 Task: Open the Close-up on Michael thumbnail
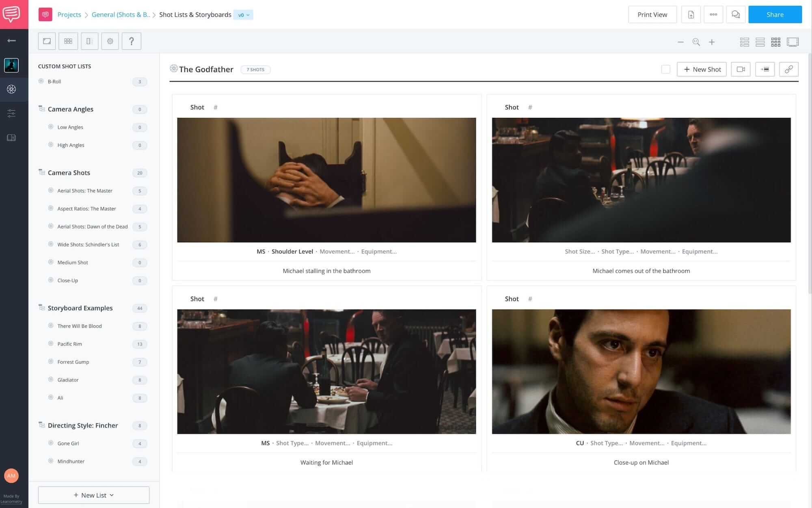641,371
